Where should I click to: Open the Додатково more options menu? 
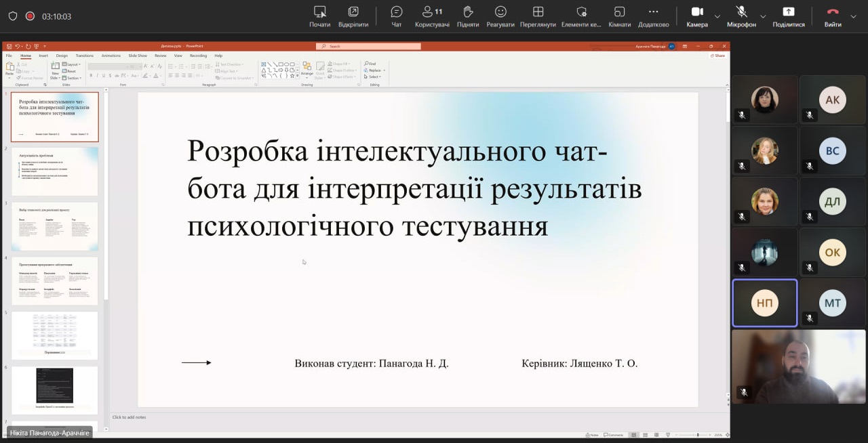pos(653,16)
